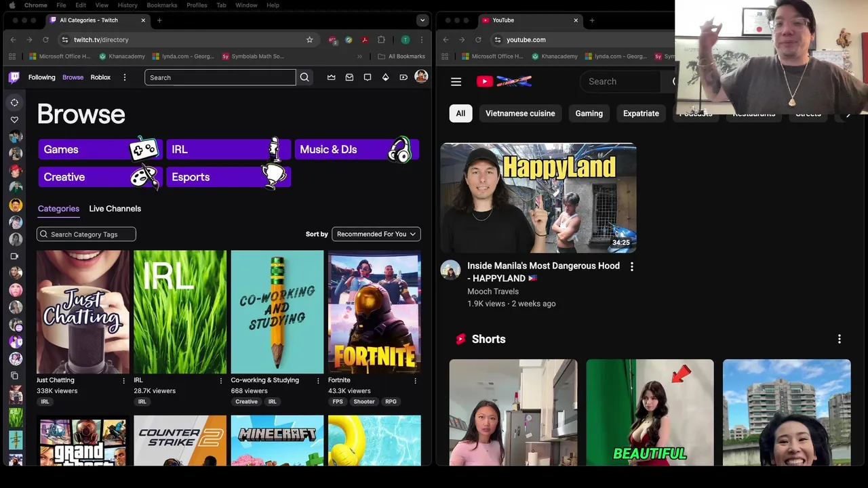Viewport: 868px width, 488px height.
Task: Open the Mooch Travels channel link
Action: point(493,291)
